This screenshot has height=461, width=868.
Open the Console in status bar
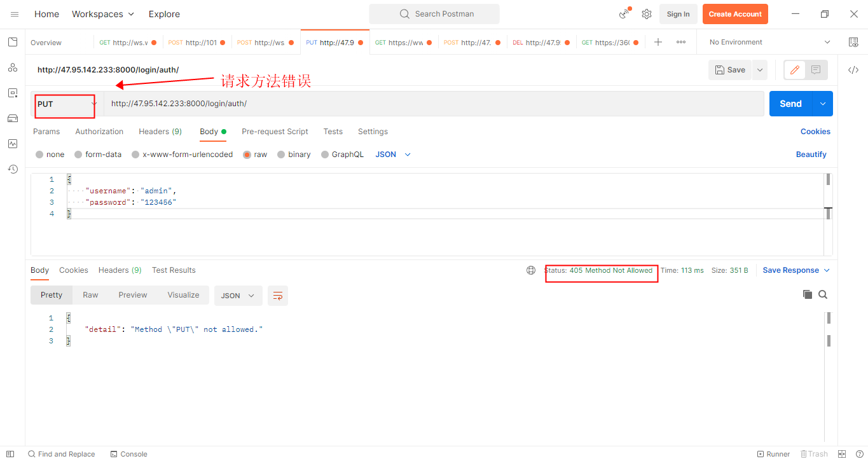(128, 454)
